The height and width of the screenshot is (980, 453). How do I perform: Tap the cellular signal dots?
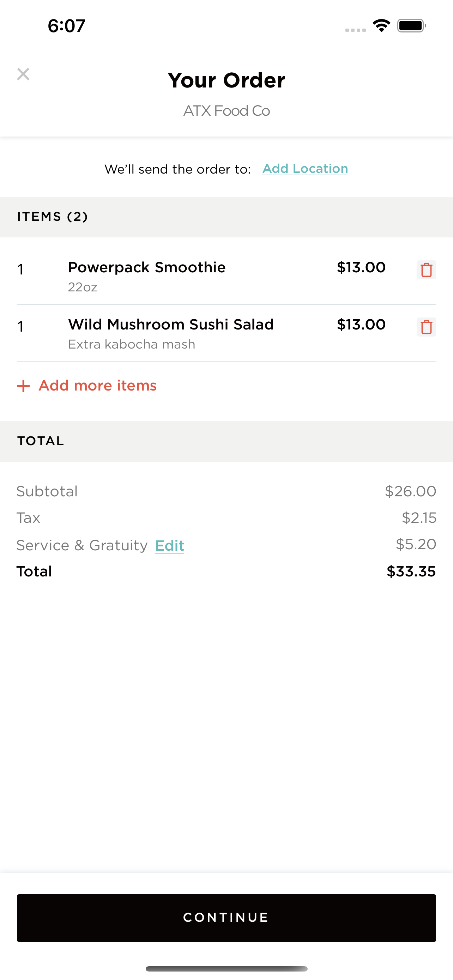355,30
